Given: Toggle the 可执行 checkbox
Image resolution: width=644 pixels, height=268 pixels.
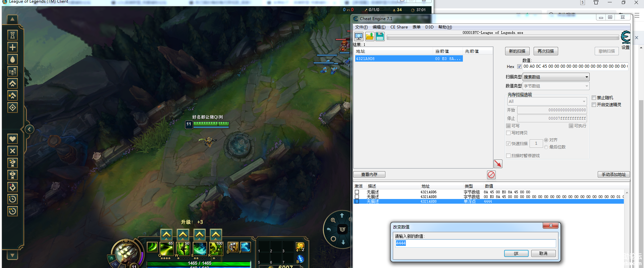Looking at the screenshot, I should tap(571, 126).
